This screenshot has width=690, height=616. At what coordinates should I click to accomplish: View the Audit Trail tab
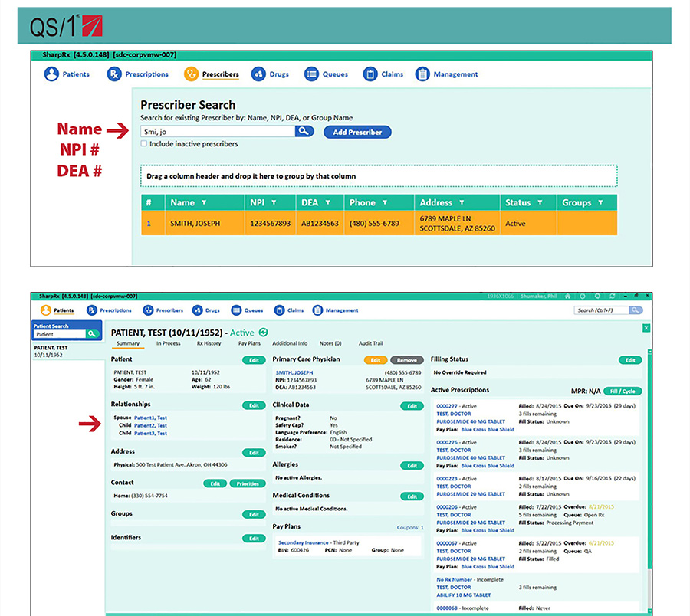(371, 343)
